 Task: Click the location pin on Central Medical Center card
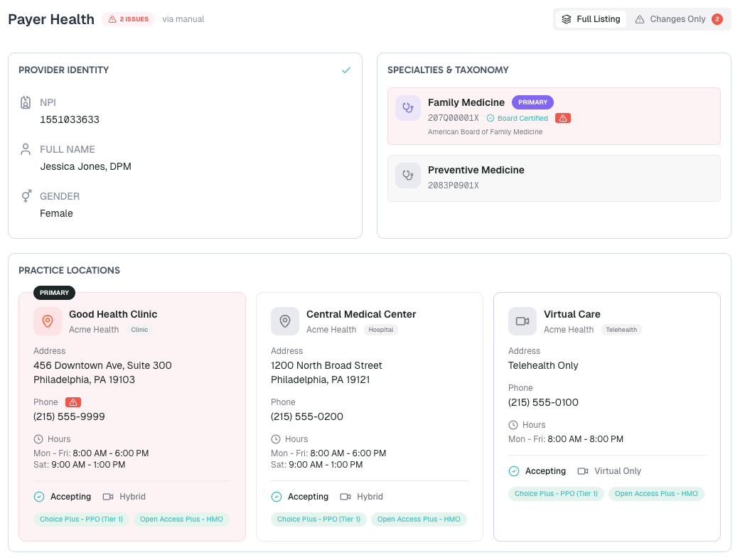click(284, 321)
